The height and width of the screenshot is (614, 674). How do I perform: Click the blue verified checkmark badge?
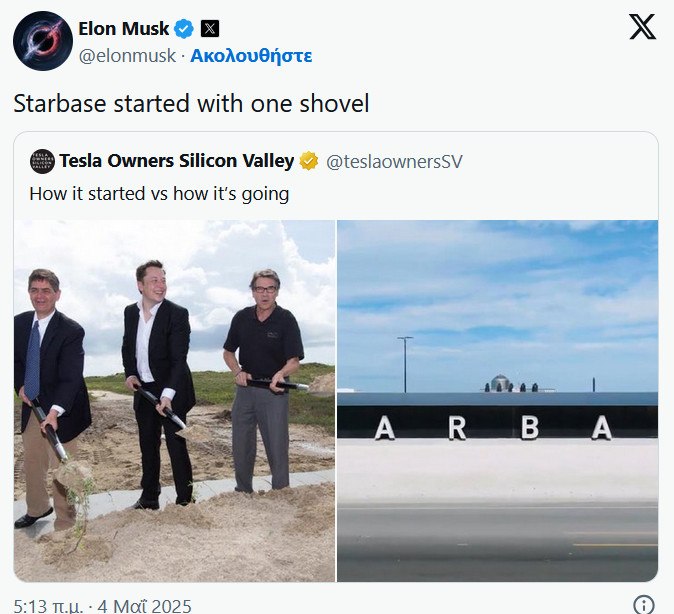click(x=184, y=29)
